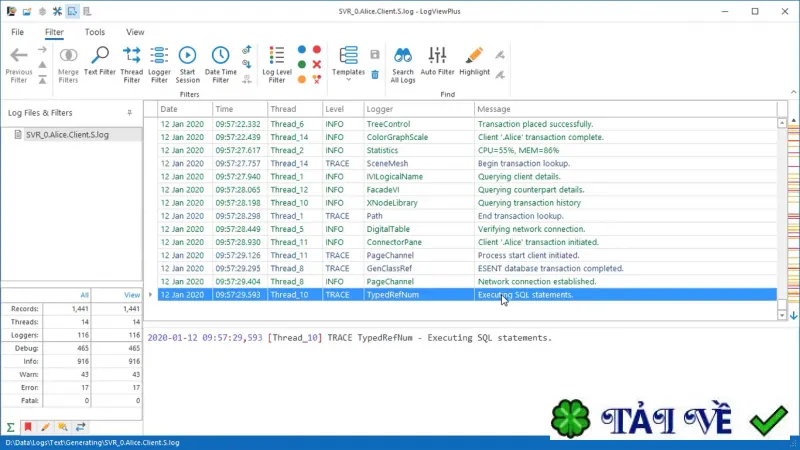Image resolution: width=800 pixels, height=450 pixels.
Task: Toggle the green log level dot
Action: click(302, 64)
